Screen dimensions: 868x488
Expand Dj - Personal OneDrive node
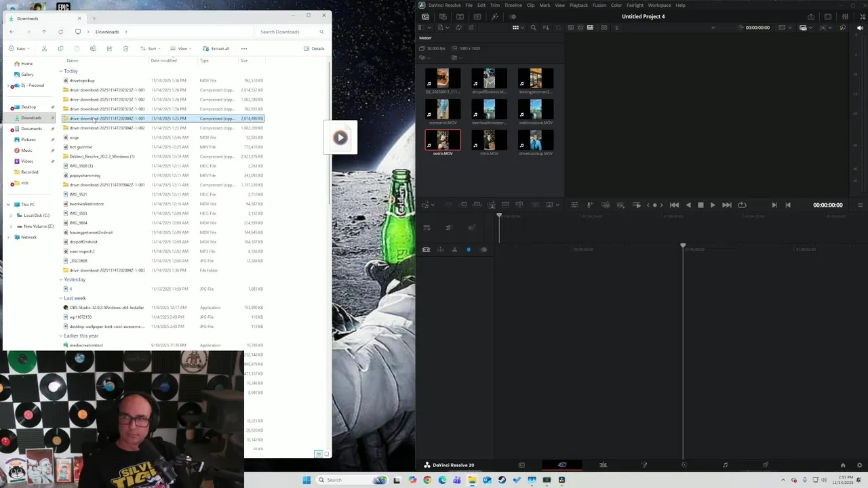click(8, 85)
